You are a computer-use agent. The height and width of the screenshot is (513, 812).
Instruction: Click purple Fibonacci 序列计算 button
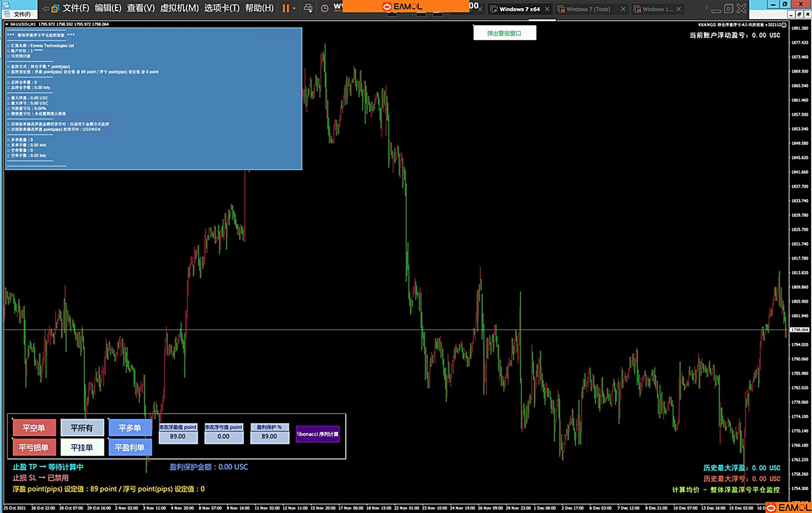318,434
